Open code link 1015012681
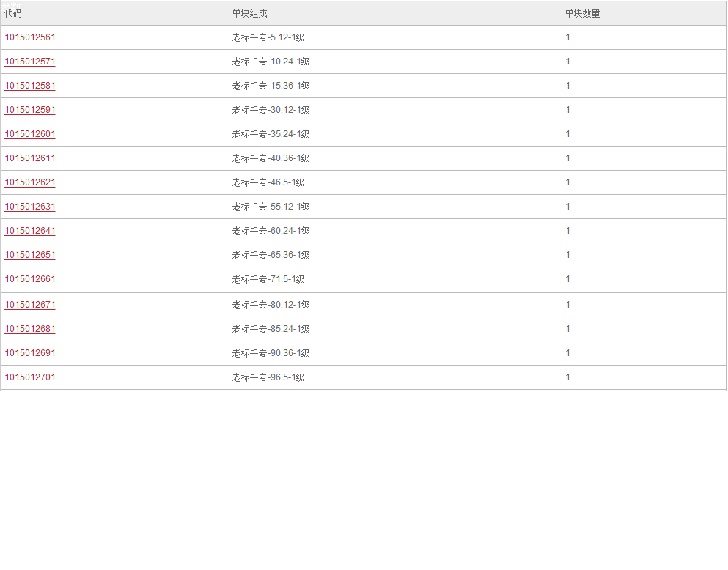The height and width of the screenshot is (570, 728). tap(30, 329)
